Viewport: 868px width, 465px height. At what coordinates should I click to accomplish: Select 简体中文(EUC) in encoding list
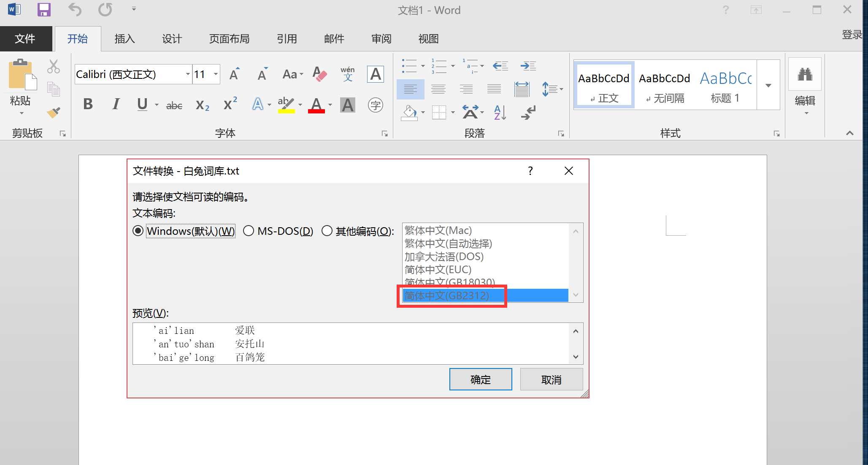pyautogui.click(x=438, y=270)
